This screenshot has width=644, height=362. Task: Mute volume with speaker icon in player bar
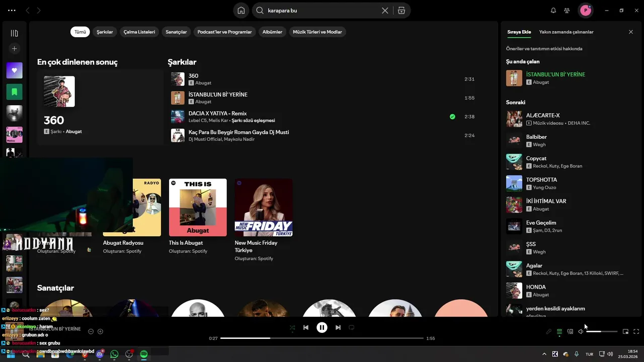(581, 331)
